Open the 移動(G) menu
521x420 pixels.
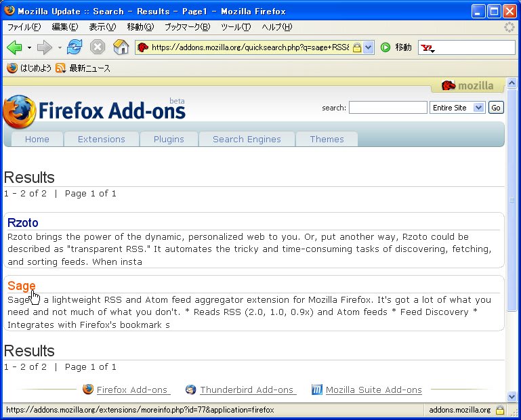(140, 27)
